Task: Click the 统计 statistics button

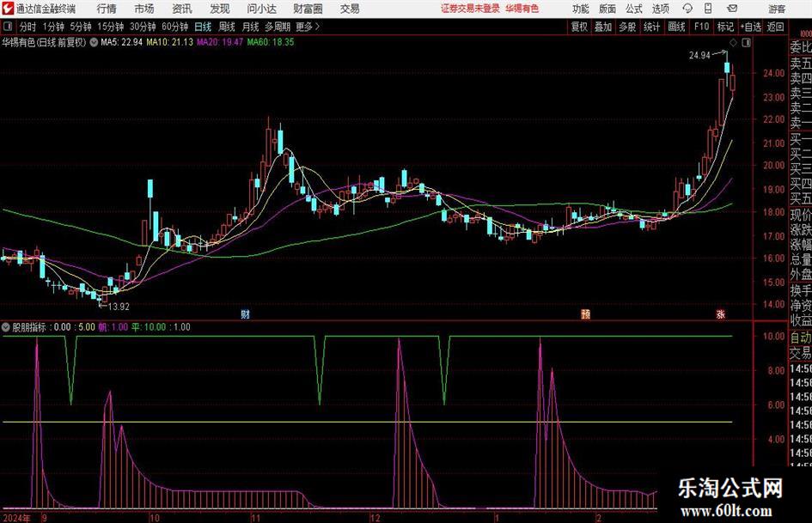Action: click(x=651, y=27)
